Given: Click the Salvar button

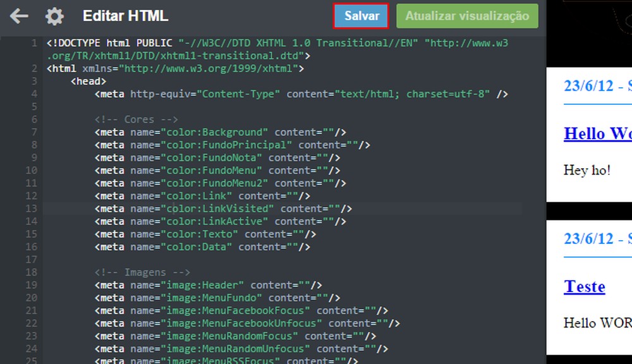Looking at the screenshot, I should 360,16.
